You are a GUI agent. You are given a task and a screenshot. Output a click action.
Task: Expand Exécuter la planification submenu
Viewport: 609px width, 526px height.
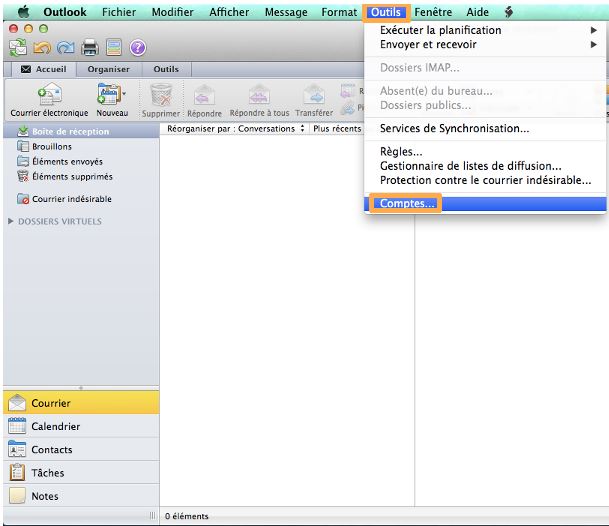[x=485, y=30]
